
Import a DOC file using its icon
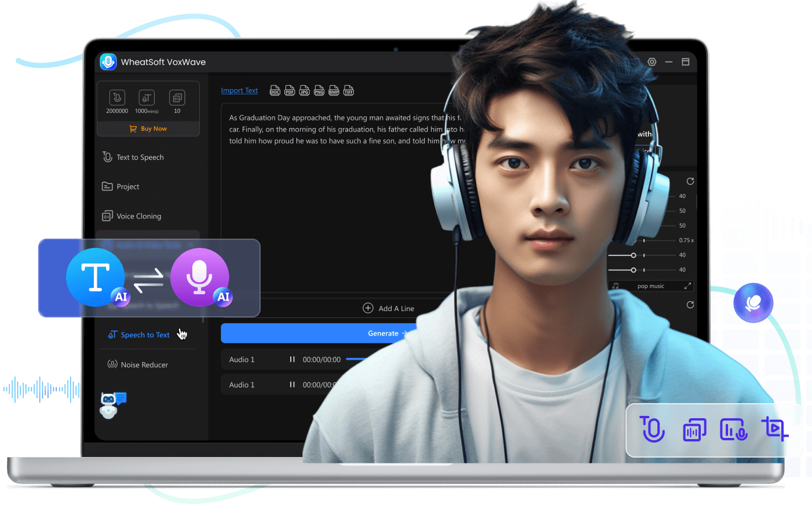click(x=275, y=90)
